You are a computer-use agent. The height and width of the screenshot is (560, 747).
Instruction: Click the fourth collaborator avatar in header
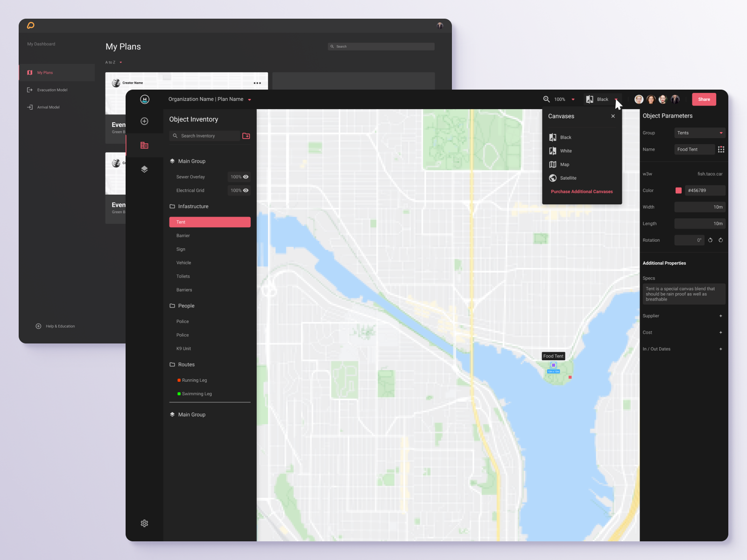[675, 99]
